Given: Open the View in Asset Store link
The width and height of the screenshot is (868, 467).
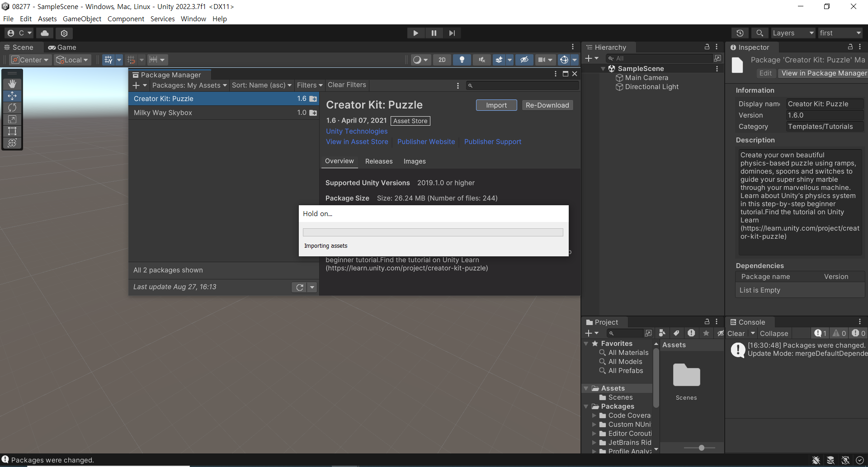Looking at the screenshot, I should tap(357, 142).
